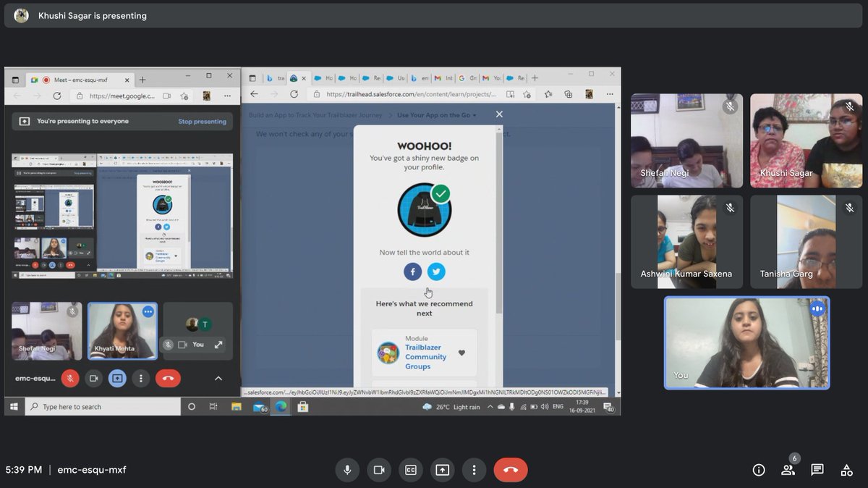The width and height of the screenshot is (868, 488).
Task: Open the Edge favorites star in the Trailhead window
Action: [548, 94]
